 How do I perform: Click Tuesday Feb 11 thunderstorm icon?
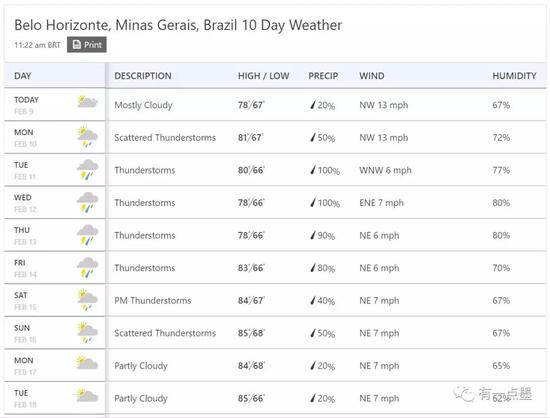click(87, 169)
